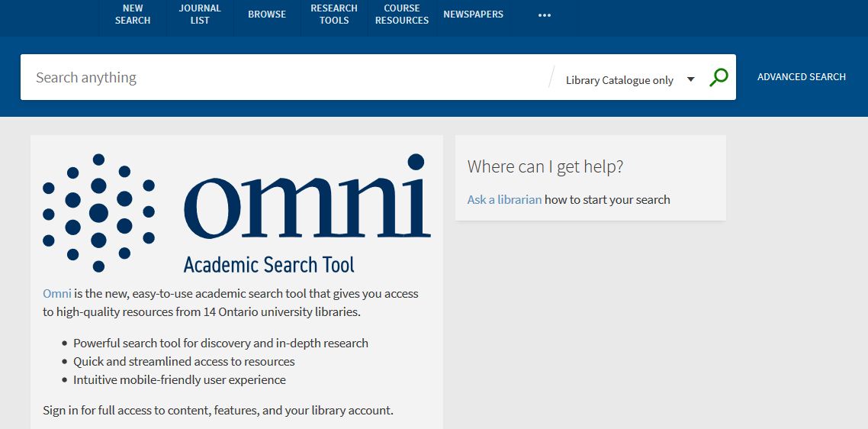Screen dimensions: 868x429
Task: Click the Ask a librarian link
Action: click(504, 199)
